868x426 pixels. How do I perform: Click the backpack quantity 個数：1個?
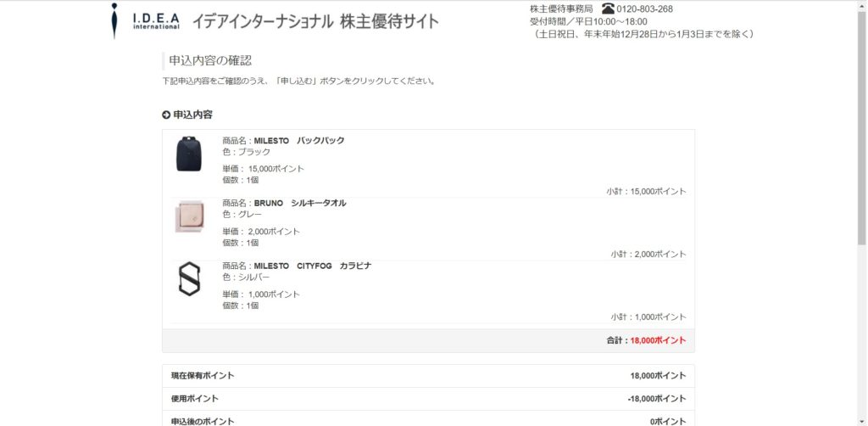tap(240, 180)
